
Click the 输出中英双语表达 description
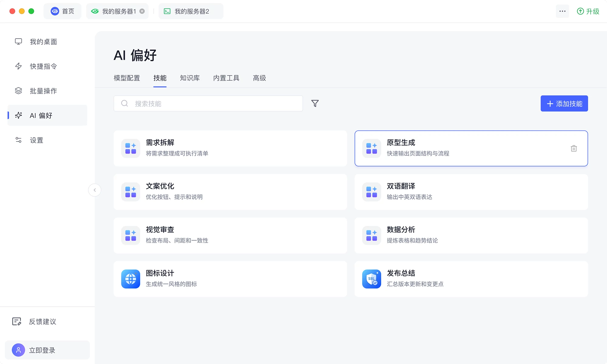pyautogui.click(x=409, y=197)
